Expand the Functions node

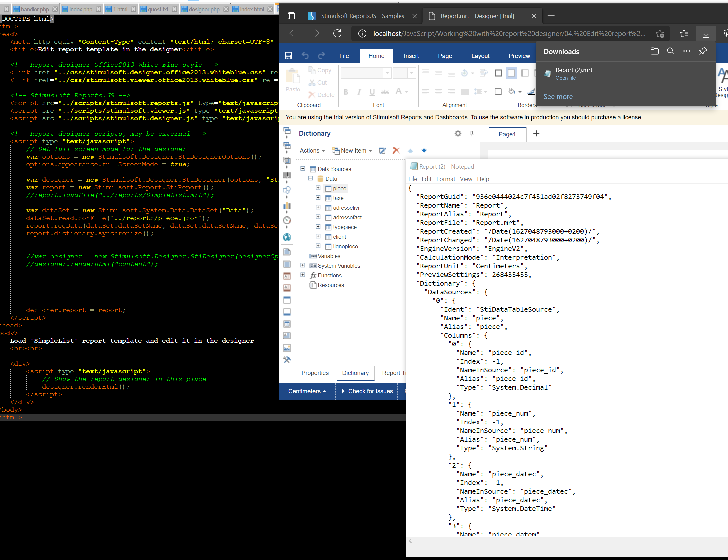[303, 275]
